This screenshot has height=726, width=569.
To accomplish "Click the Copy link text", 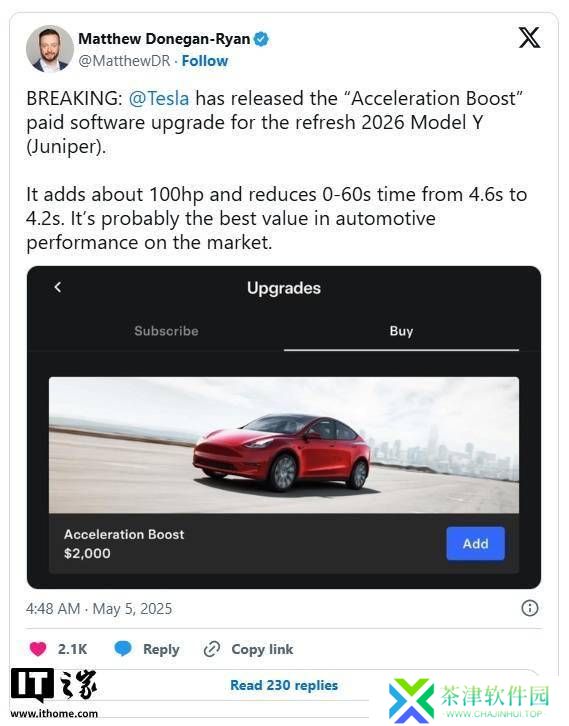I will point(262,649).
